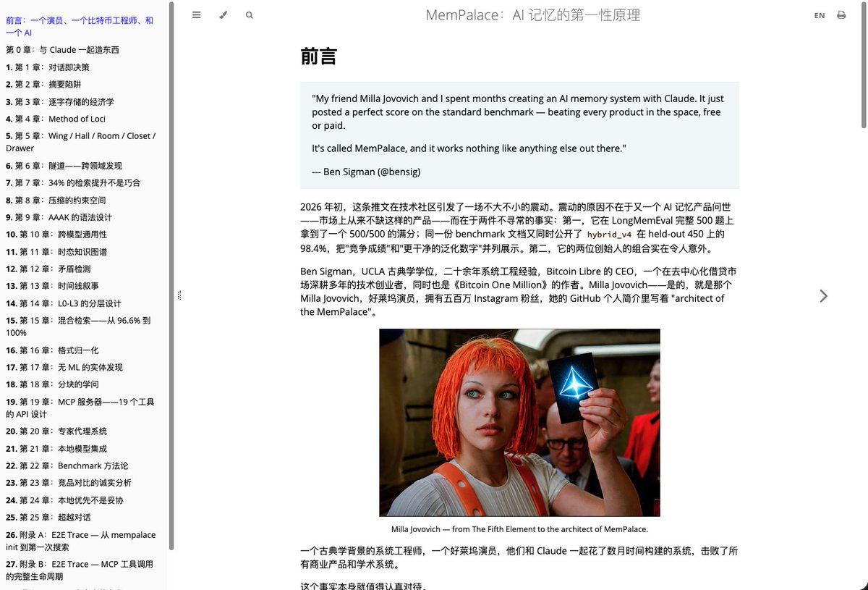Screen dimensions: 868x590
Task: Open 第 6 章：隧道——跨领域发现
Action: [64, 166]
